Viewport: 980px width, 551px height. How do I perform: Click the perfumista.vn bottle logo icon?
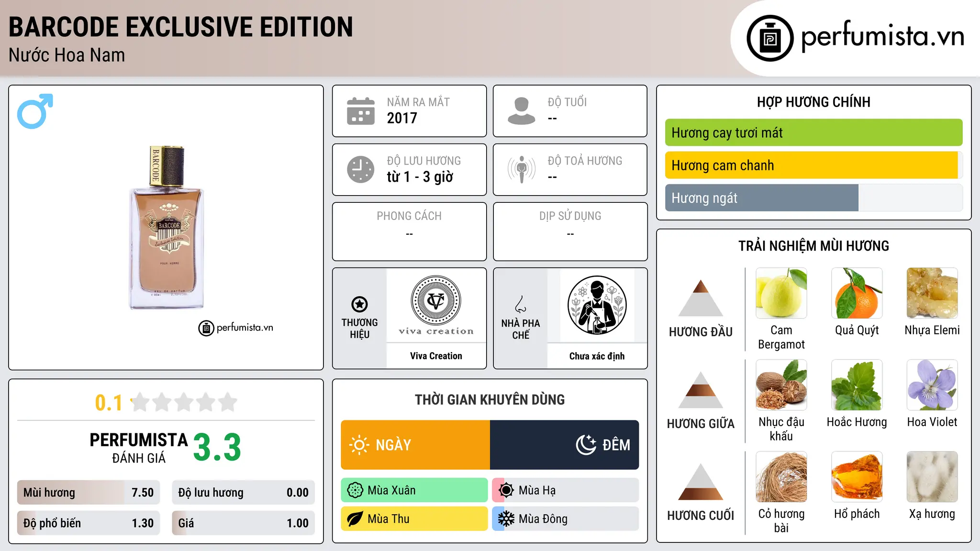(x=770, y=38)
